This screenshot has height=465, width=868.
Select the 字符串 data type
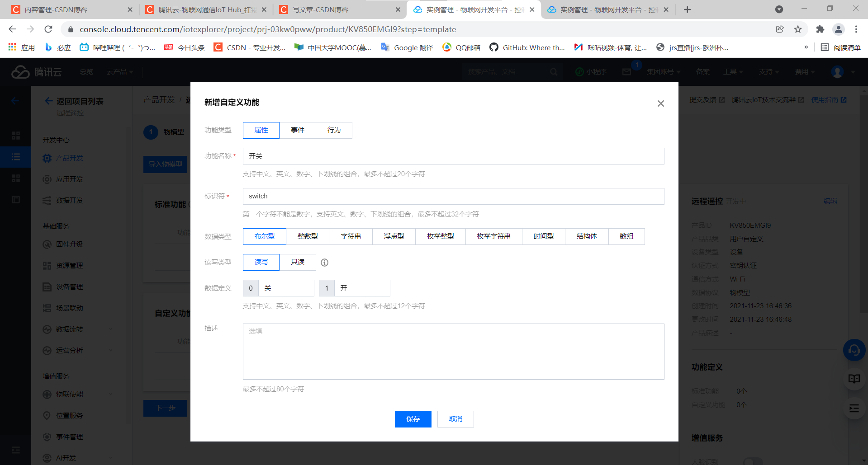[351, 236]
